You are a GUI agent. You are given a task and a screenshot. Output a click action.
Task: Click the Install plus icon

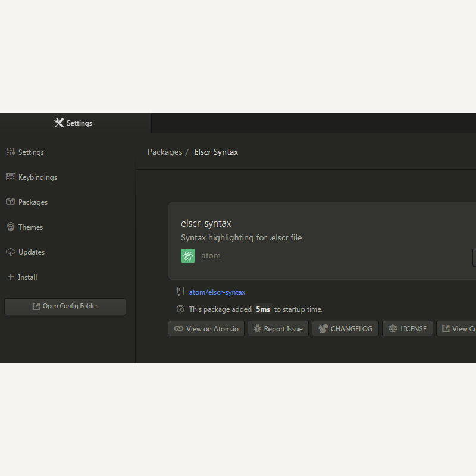[x=10, y=277]
